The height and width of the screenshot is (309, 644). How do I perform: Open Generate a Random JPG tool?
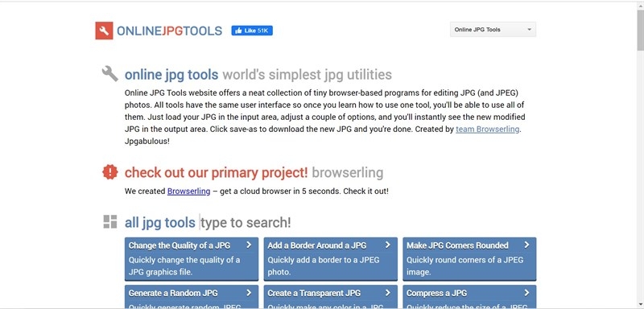tap(192, 297)
